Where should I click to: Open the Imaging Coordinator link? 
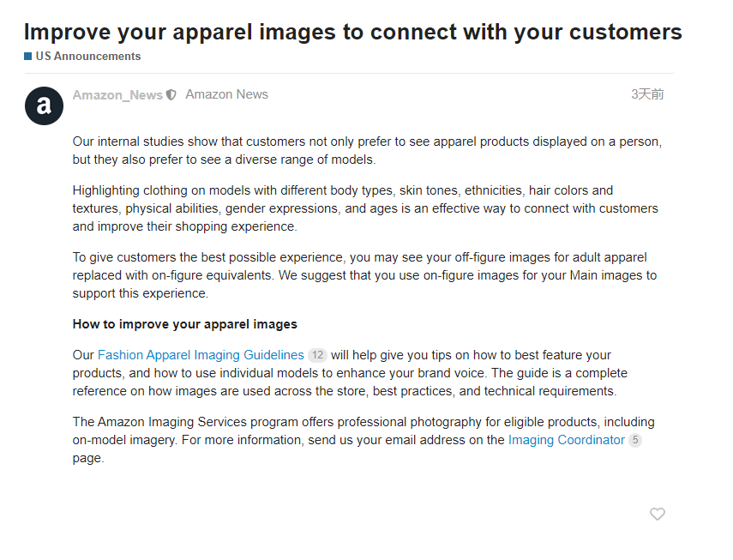[x=566, y=440]
